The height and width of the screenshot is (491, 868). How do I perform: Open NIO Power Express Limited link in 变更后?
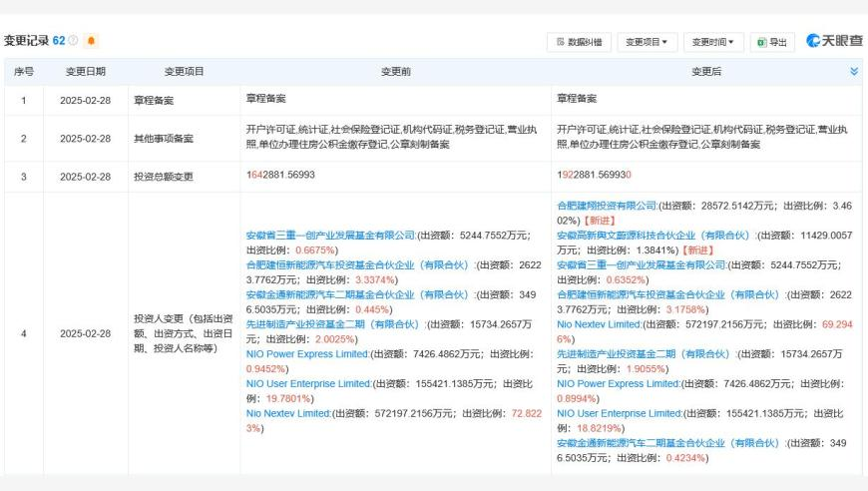[619, 383]
